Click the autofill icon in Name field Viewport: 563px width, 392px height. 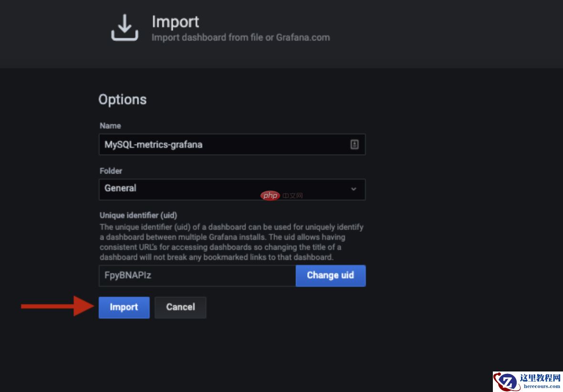click(354, 144)
